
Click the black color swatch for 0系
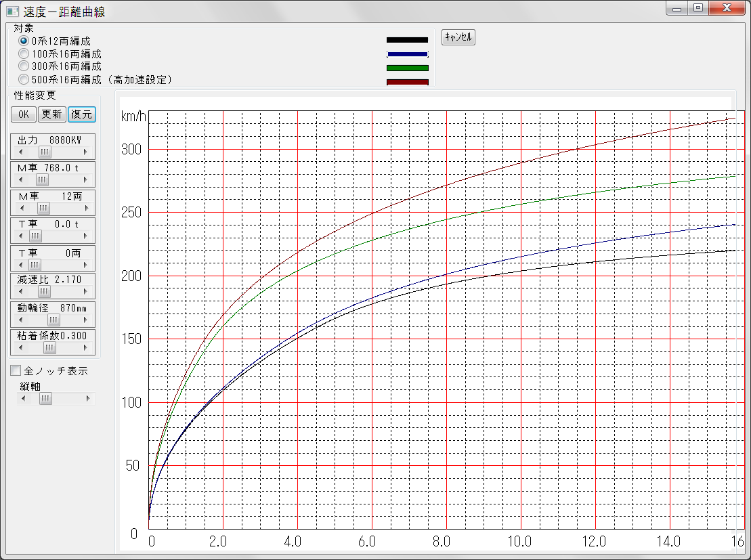pos(407,40)
